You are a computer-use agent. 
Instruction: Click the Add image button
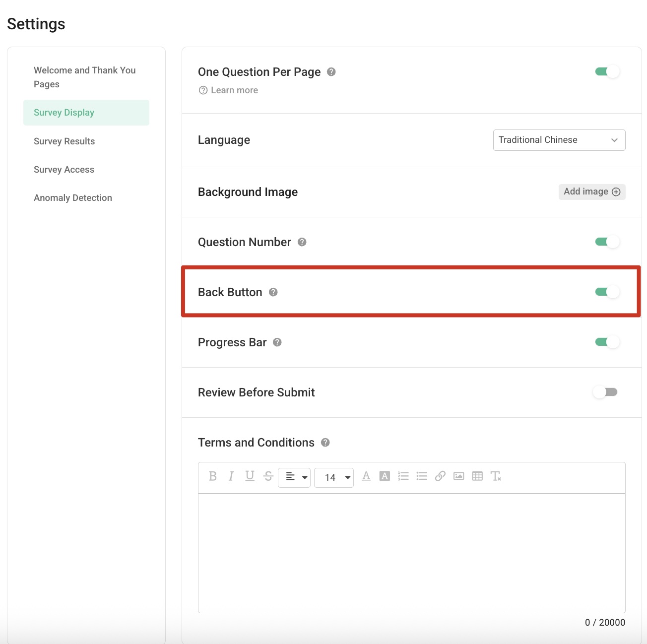pos(591,192)
